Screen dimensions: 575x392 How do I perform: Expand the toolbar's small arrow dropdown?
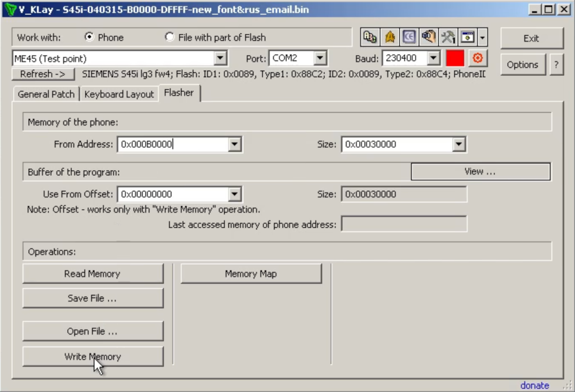(482, 38)
